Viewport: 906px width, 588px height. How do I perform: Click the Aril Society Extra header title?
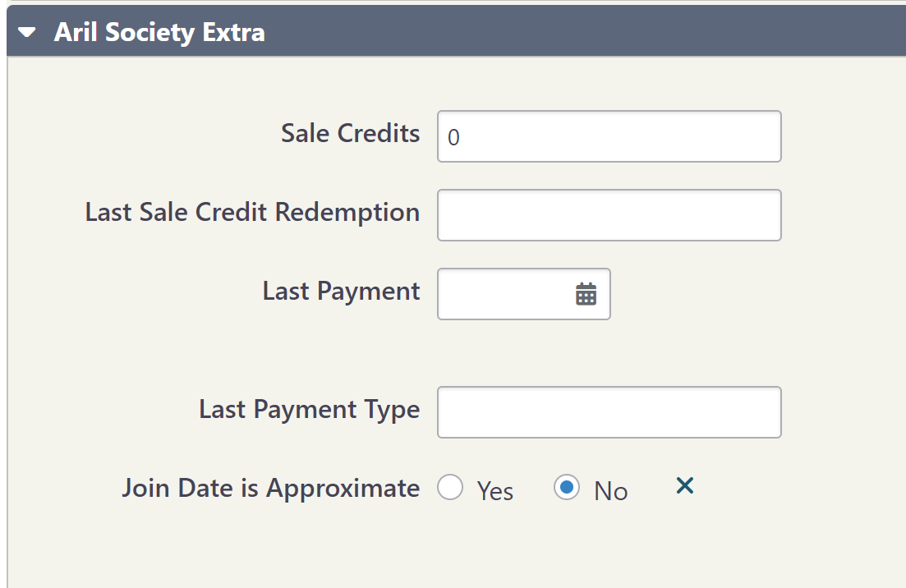coord(159,33)
